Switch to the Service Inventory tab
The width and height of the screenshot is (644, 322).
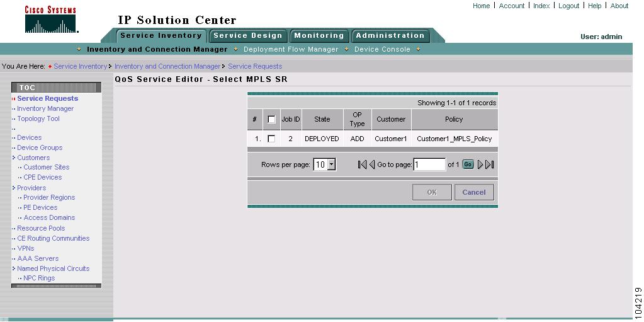point(161,35)
